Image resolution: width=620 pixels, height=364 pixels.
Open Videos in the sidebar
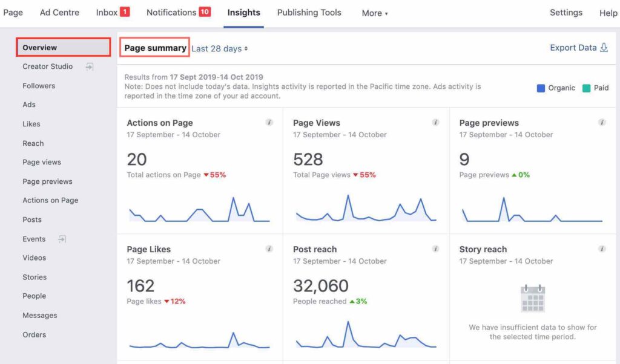35,258
